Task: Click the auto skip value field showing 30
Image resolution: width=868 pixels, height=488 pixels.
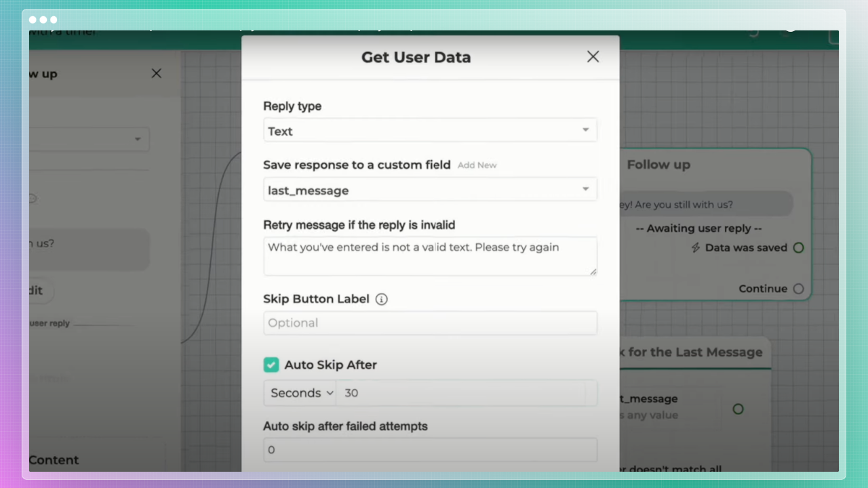Action: click(461, 393)
